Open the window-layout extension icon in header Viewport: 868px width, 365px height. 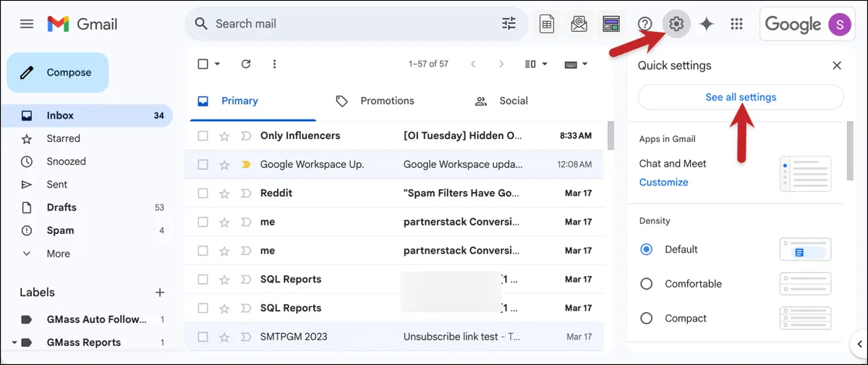click(x=611, y=24)
